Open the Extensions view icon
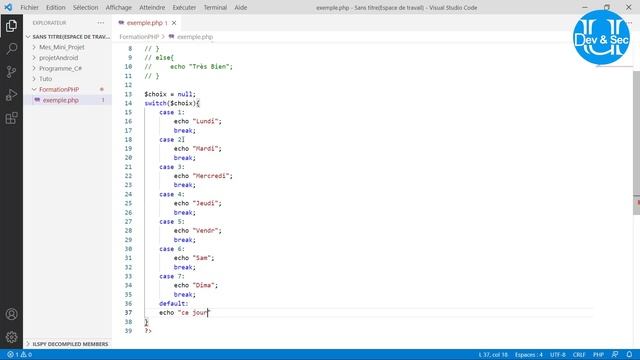The image size is (640, 360). (x=11, y=118)
